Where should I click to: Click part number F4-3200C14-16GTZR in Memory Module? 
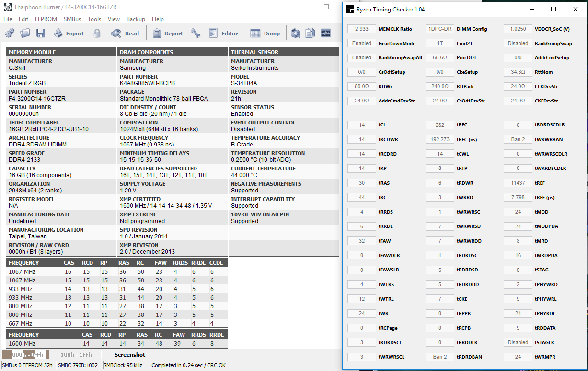(x=37, y=99)
